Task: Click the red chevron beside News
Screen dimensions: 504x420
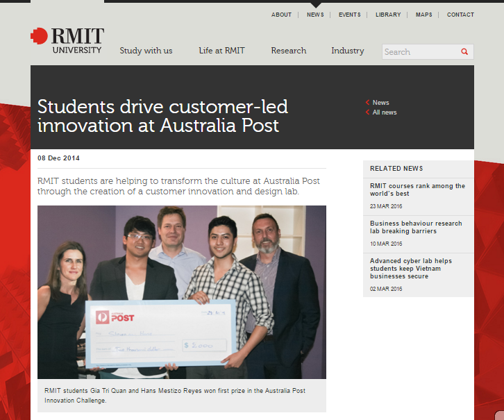Action: [x=367, y=103]
